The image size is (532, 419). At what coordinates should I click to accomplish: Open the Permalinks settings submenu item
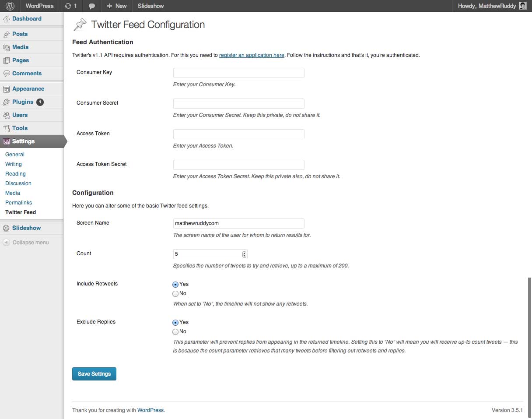click(18, 203)
